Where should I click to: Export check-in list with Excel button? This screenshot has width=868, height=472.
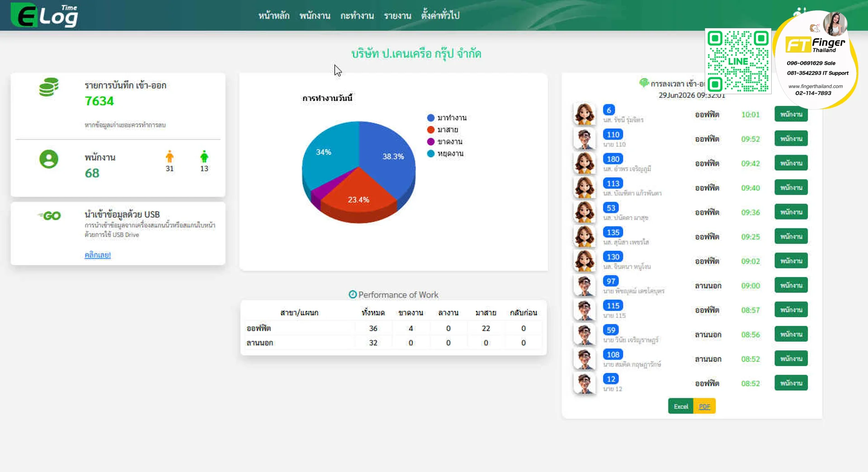[681, 406]
